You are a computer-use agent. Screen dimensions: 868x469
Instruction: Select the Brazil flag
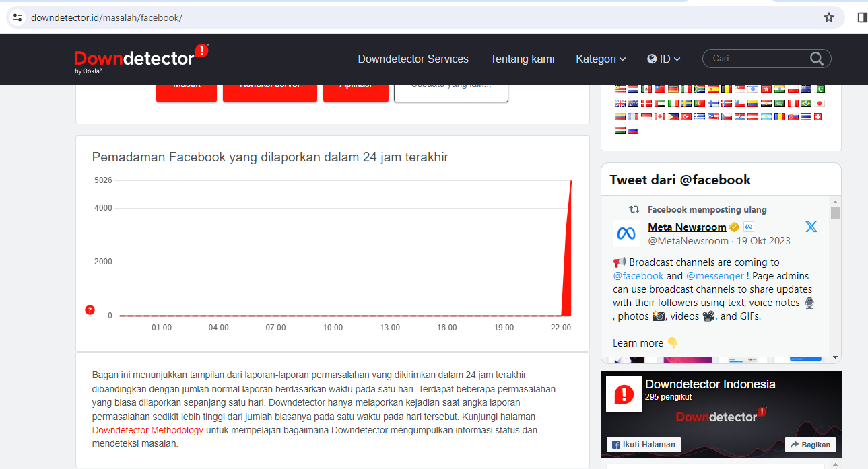click(x=806, y=103)
